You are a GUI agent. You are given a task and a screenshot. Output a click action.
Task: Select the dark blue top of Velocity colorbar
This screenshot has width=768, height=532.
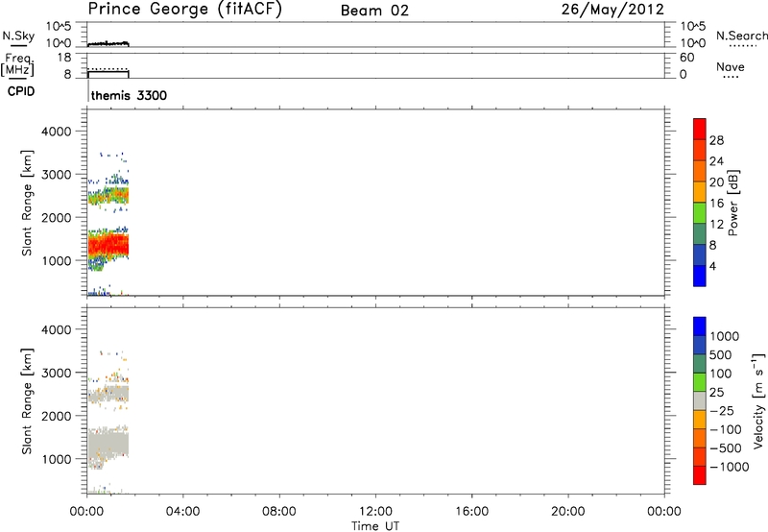tap(700, 326)
